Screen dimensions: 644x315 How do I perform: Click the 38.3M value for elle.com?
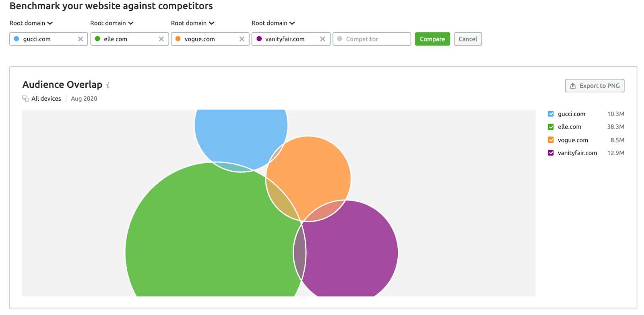tap(616, 127)
